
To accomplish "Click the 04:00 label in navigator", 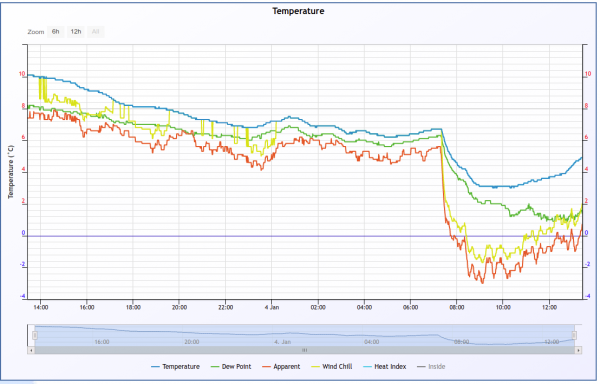I will 372,342.
